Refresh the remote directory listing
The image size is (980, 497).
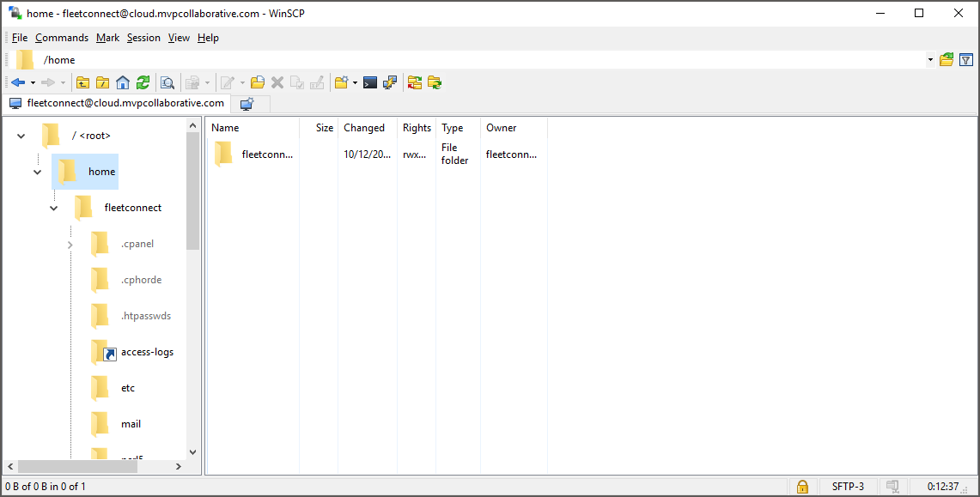tap(143, 82)
